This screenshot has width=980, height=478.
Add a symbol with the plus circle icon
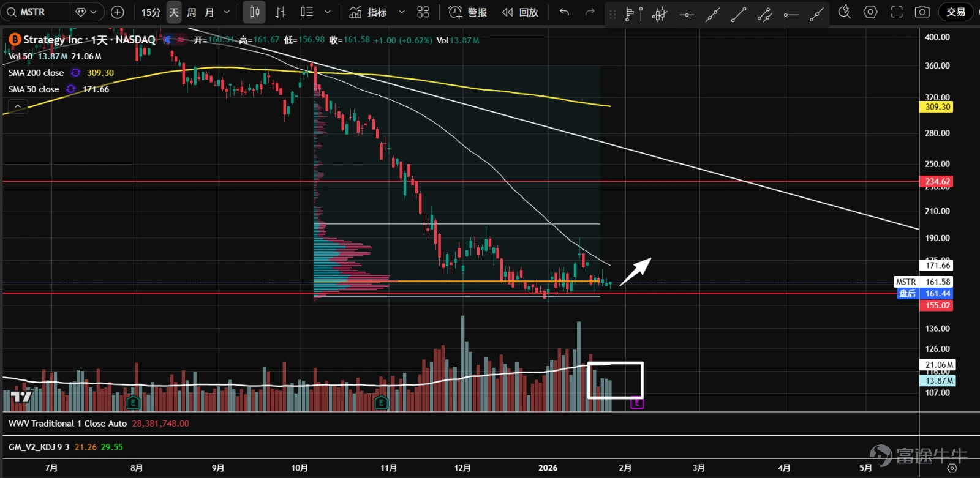click(x=118, y=12)
